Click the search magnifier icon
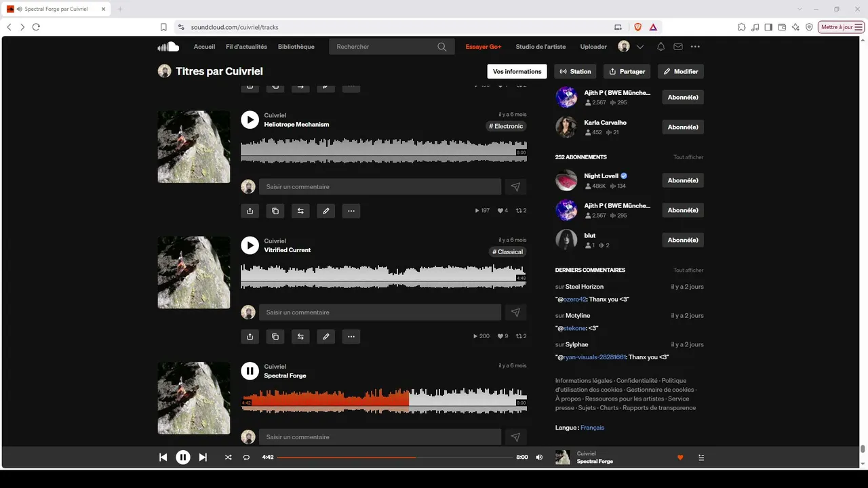 pyautogui.click(x=442, y=47)
